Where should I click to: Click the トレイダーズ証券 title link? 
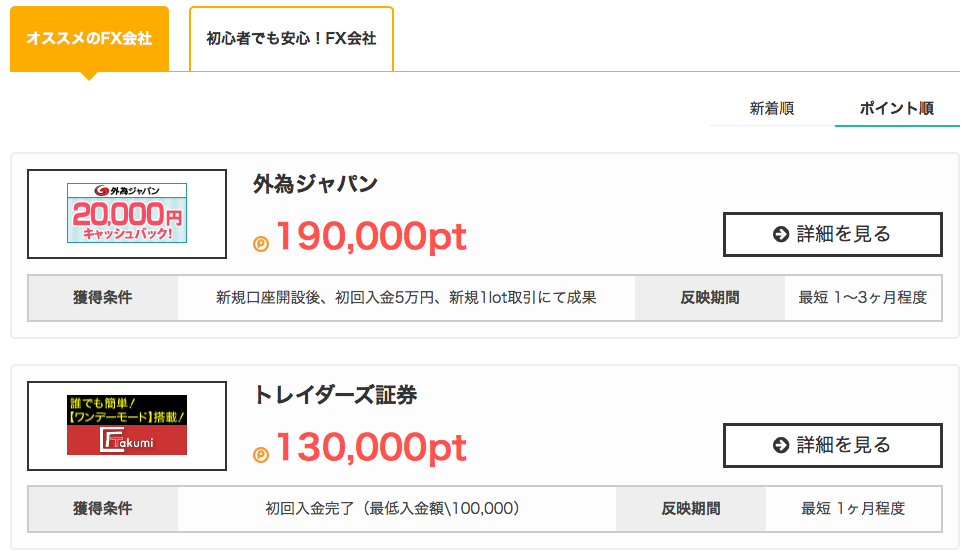[x=335, y=394]
